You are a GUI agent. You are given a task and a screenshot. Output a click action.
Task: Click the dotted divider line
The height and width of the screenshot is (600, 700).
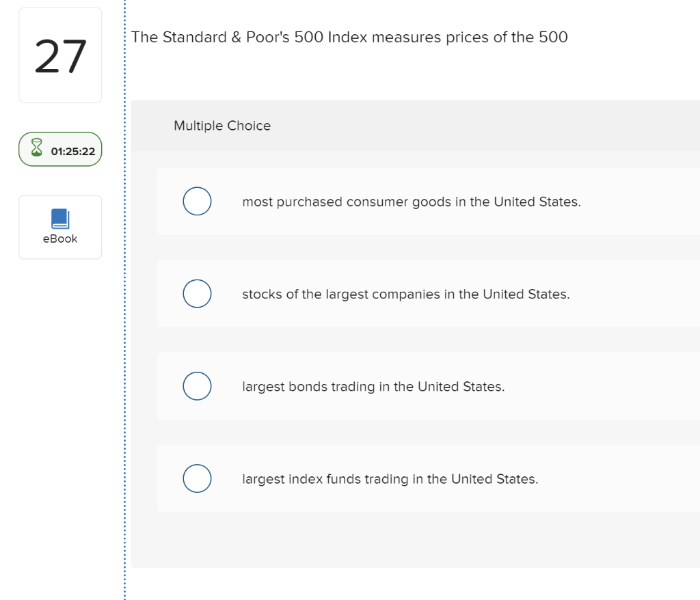click(124, 301)
